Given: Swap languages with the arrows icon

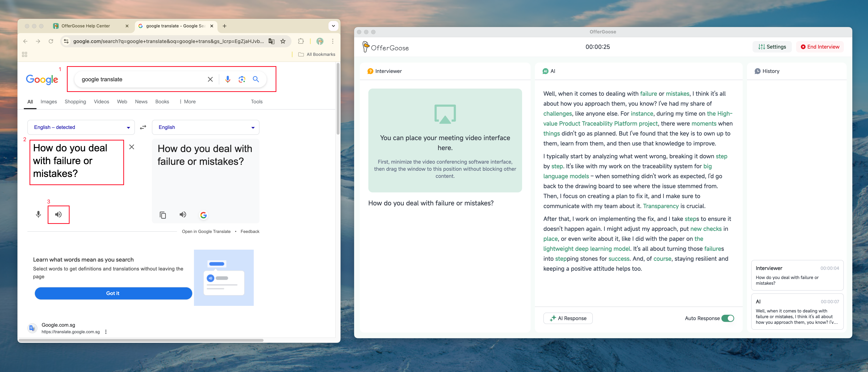Looking at the screenshot, I should [143, 127].
